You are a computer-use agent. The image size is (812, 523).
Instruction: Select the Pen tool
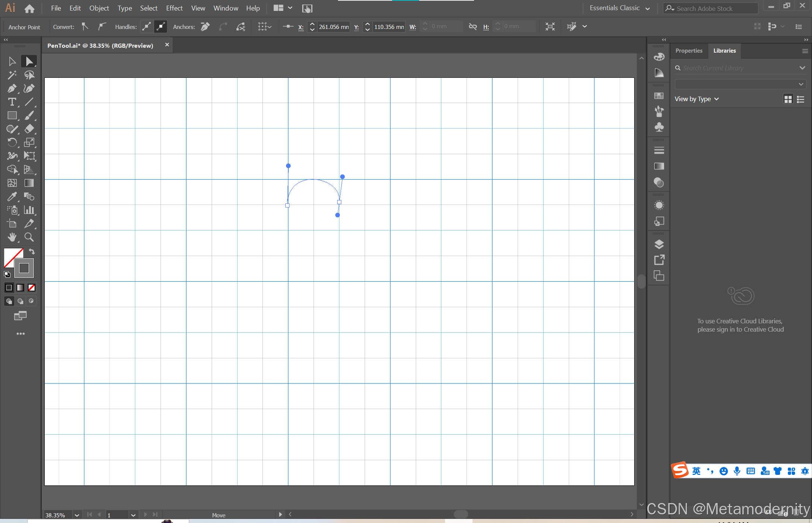12,89
